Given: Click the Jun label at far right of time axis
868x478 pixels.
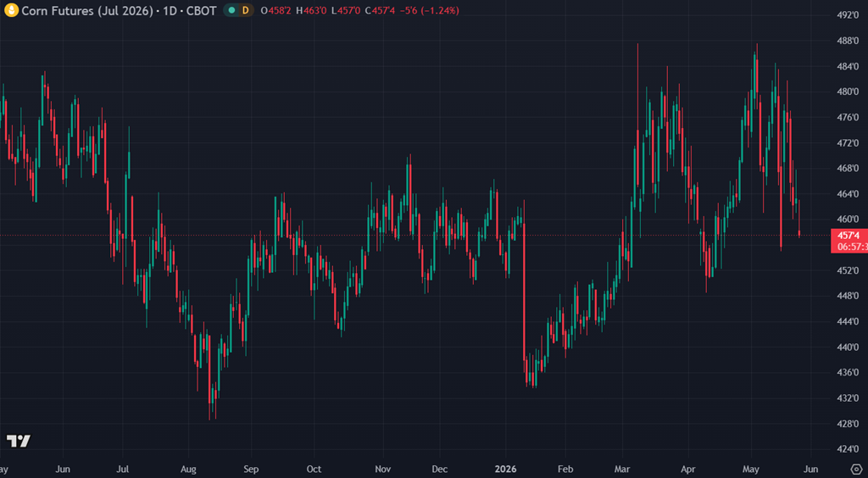Looking at the screenshot, I should click(x=810, y=470).
